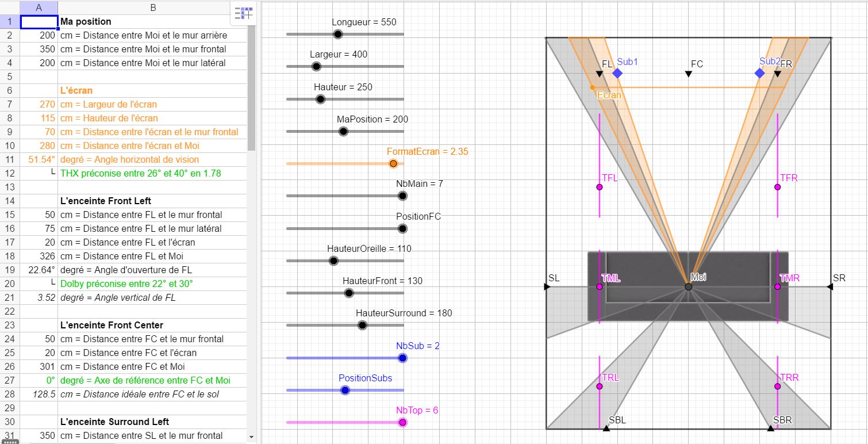Select the SBL speaker triangle marker
868x444 pixels.
[x=606, y=428]
